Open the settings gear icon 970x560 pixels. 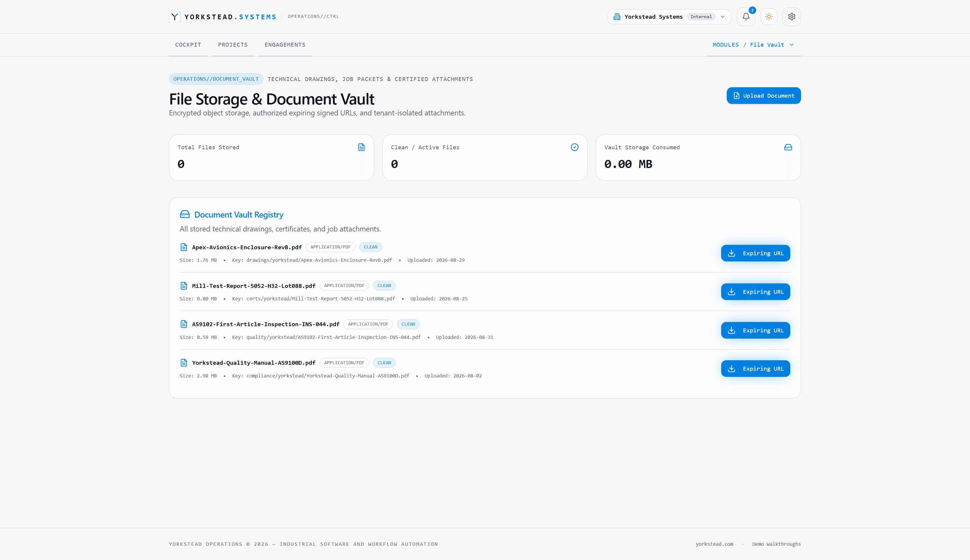click(x=792, y=17)
